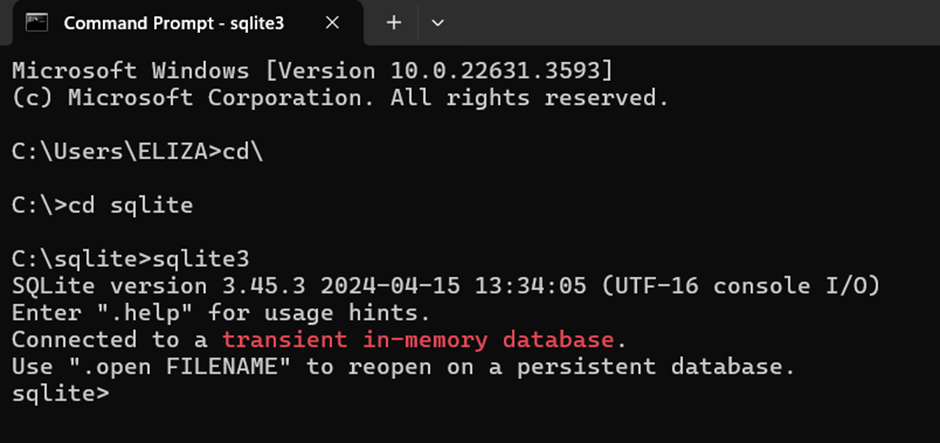The image size is (940, 443).
Task: Click the SQLite version 3.45.3 line
Action: tap(446, 286)
